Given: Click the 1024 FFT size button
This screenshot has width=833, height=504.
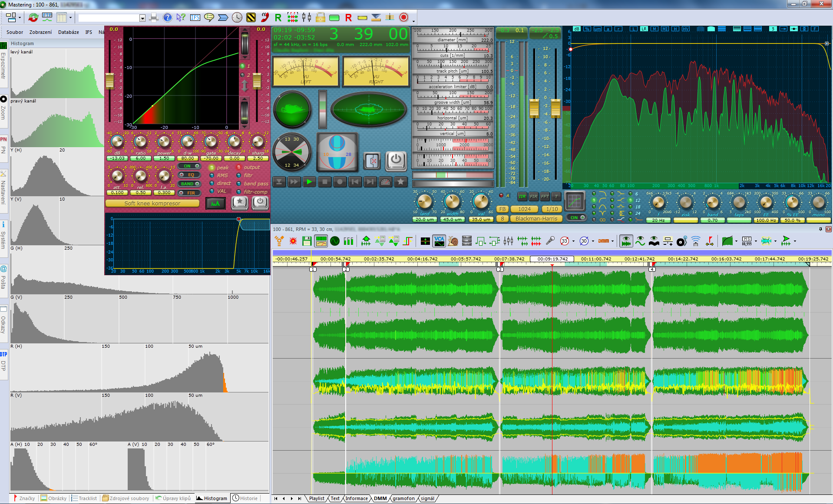Looking at the screenshot, I should click(x=524, y=209).
